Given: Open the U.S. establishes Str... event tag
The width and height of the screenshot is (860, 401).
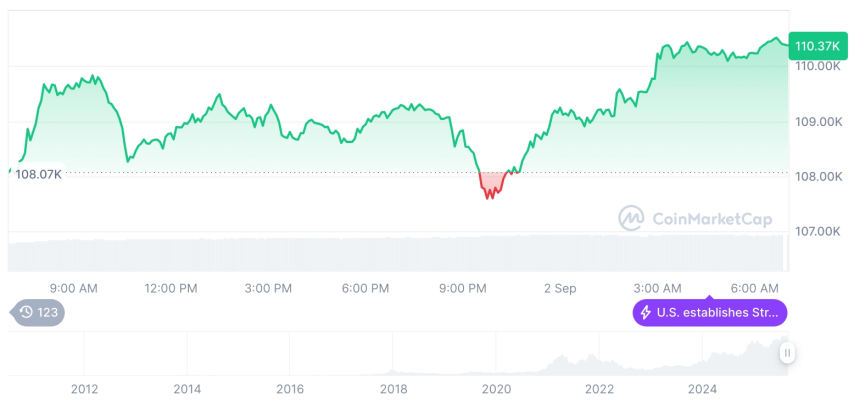Looking at the screenshot, I should pos(710,313).
